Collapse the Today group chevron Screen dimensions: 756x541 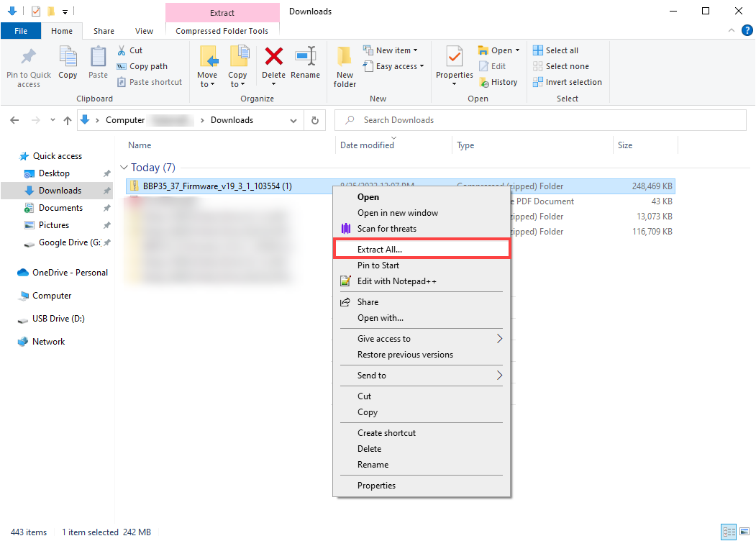click(x=124, y=168)
